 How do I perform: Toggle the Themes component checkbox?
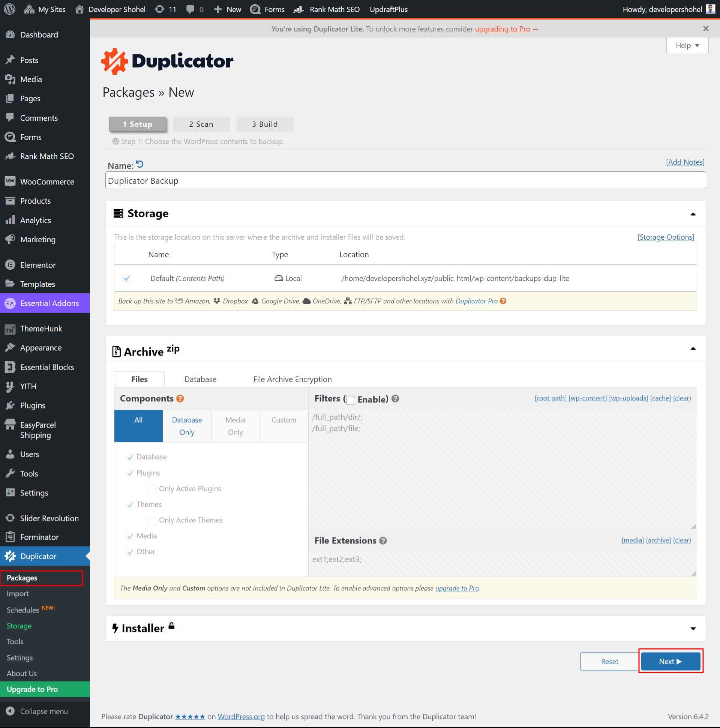point(130,504)
